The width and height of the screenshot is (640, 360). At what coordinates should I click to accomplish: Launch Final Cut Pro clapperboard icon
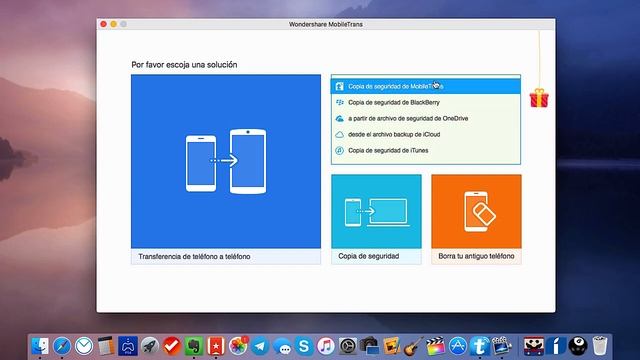[436, 346]
